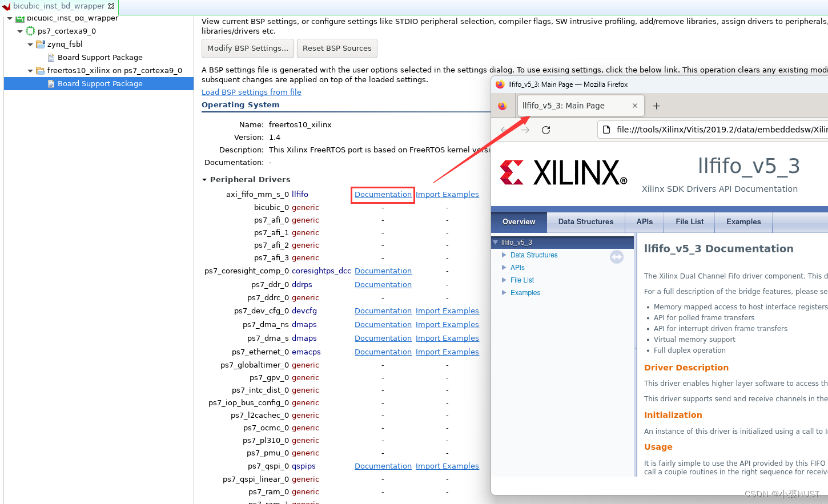Click the sync navigation toggle icon in doc sidebar
The width and height of the screenshot is (828, 504).
(x=617, y=257)
